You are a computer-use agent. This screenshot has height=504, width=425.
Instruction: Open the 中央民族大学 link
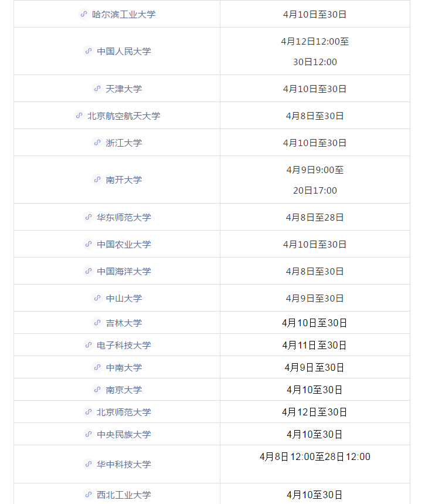coord(124,434)
